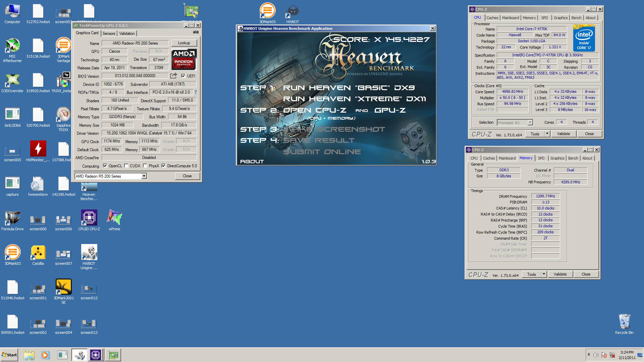
Task: Switch to Sensors tab in GPU-Z
Action: point(109,33)
